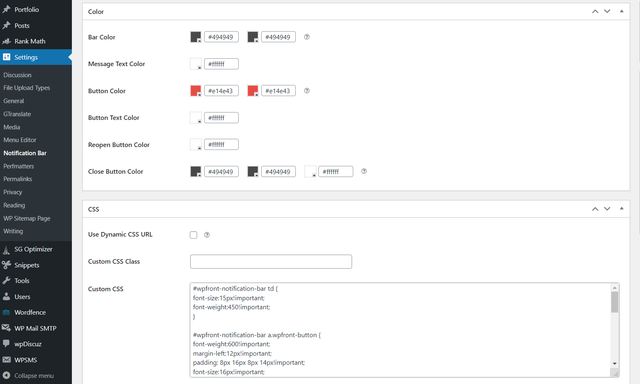Edit Button Text Color hex field
Image resolution: width=640 pixels, height=384 pixels.
pos(221,118)
